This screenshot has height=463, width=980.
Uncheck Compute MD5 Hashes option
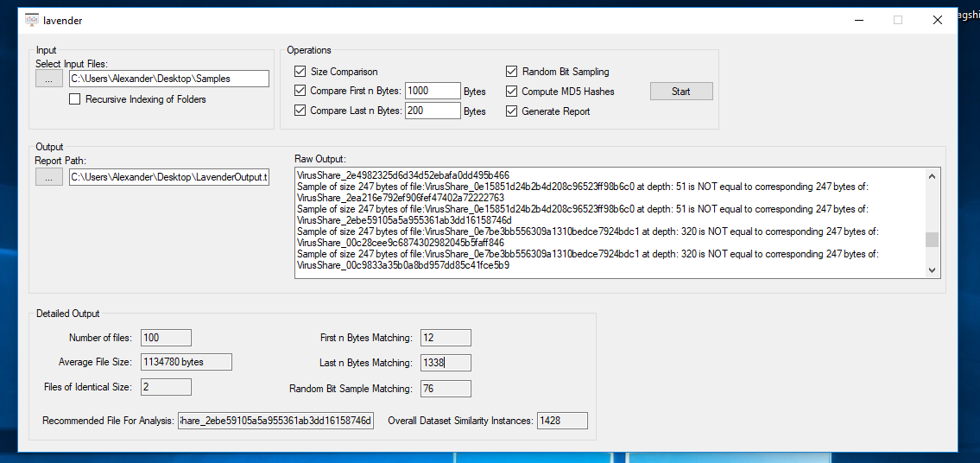coord(512,91)
